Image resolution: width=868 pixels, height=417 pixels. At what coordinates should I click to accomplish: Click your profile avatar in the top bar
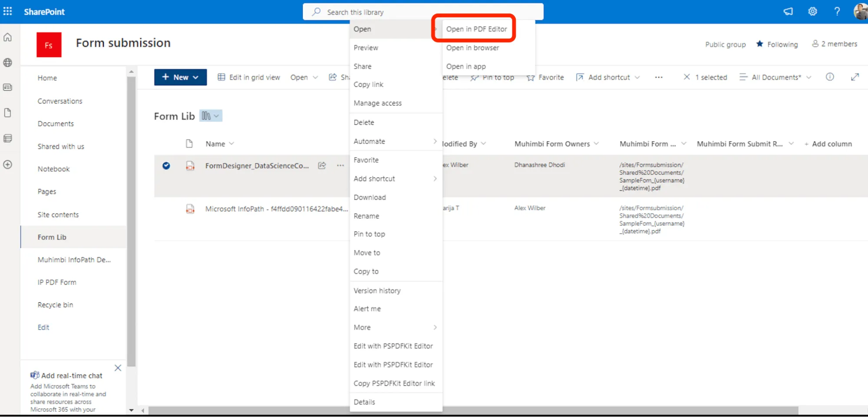pos(860,11)
